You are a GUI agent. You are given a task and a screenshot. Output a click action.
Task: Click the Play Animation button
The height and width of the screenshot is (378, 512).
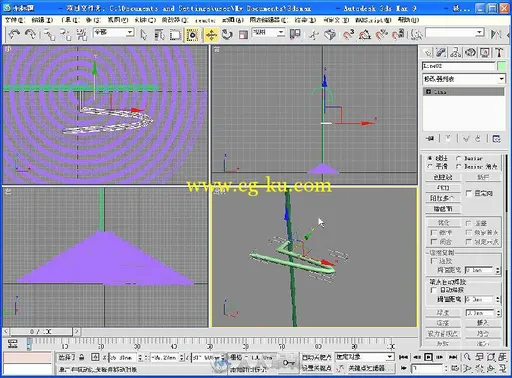pyautogui.click(x=428, y=357)
